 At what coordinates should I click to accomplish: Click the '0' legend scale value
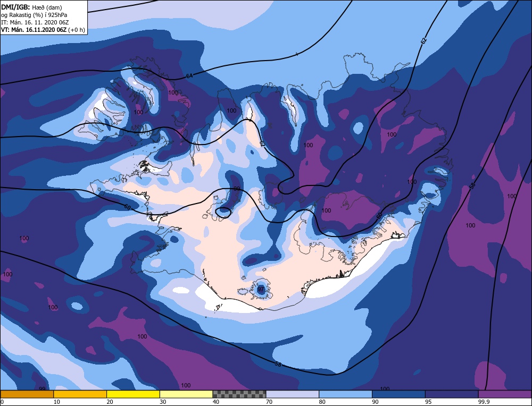click(2, 402)
